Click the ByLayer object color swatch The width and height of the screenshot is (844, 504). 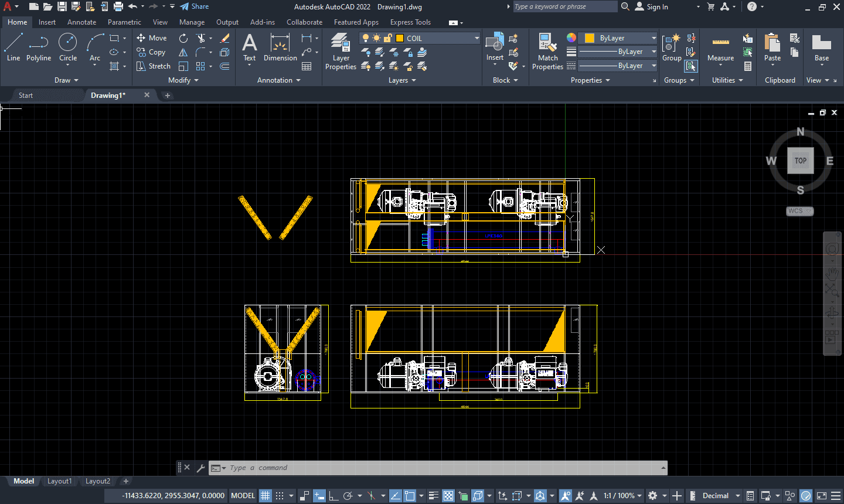click(590, 38)
